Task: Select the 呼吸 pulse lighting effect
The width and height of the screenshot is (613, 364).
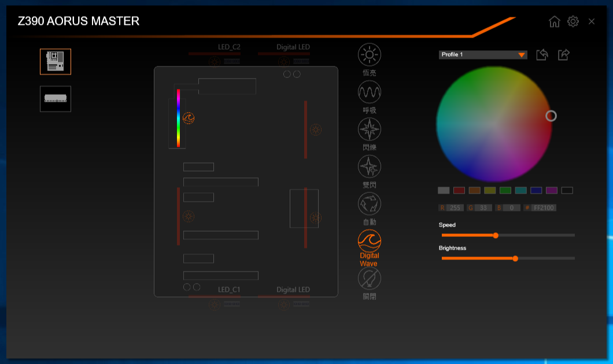Action: pos(370,92)
